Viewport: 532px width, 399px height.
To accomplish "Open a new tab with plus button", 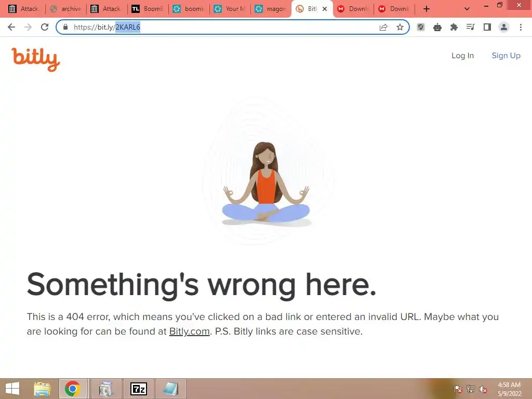I will tap(427, 9).
